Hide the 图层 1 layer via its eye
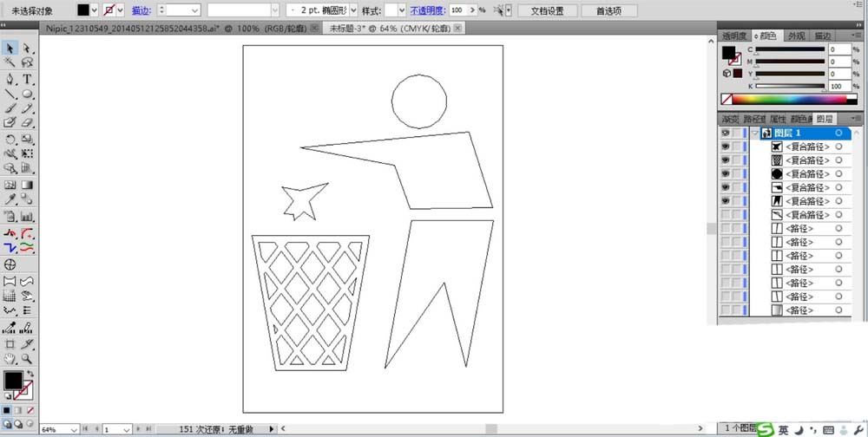The height and width of the screenshot is (437, 868). click(x=725, y=133)
